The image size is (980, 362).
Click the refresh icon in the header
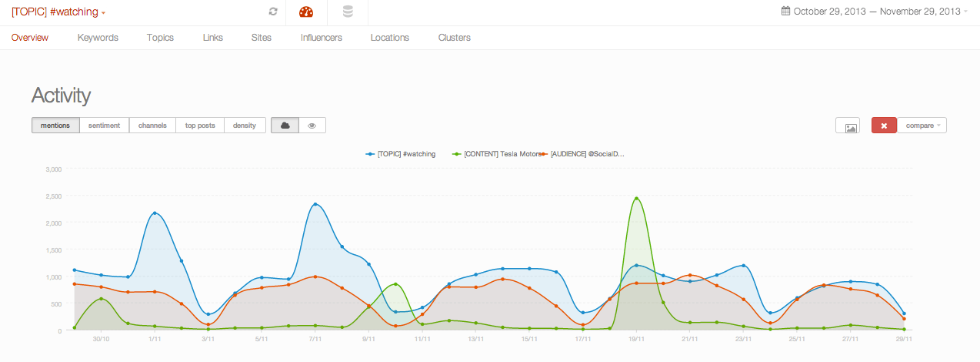[x=273, y=12]
